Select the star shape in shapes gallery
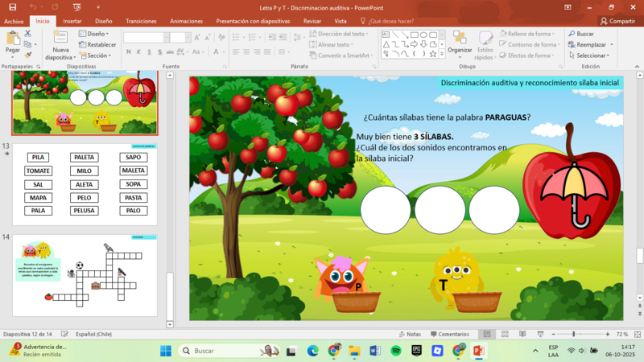Image resolution: width=644 pixels, height=362 pixels. click(433, 54)
